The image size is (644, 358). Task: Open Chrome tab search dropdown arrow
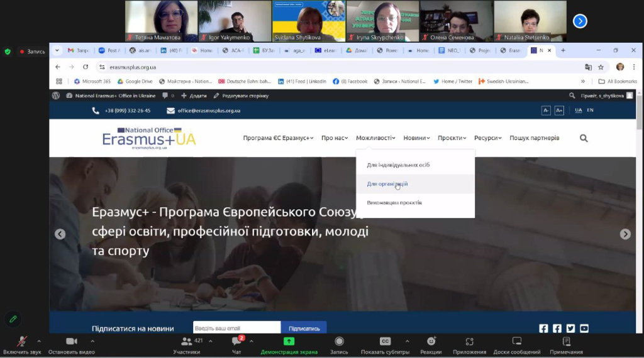coord(57,50)
